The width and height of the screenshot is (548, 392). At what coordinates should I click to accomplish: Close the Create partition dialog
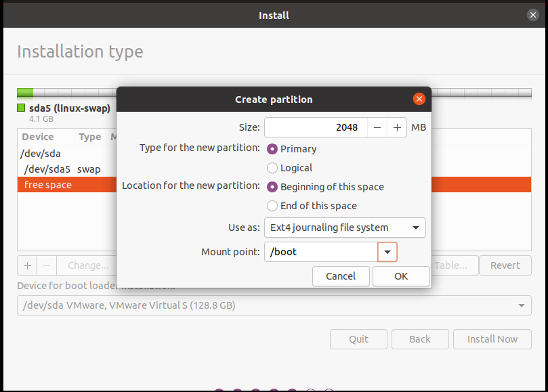coord(419,100)
